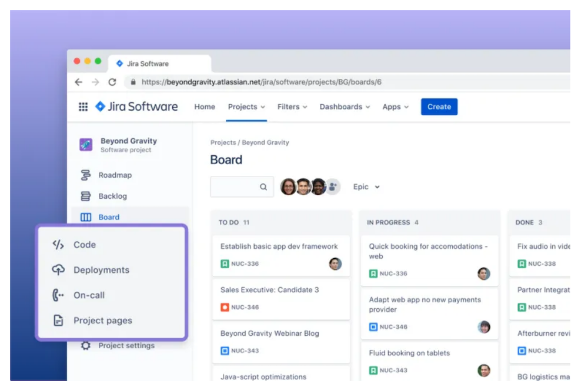Go to Home in the top navigation
Screen dimensions: 588x387
click(205, 107)
